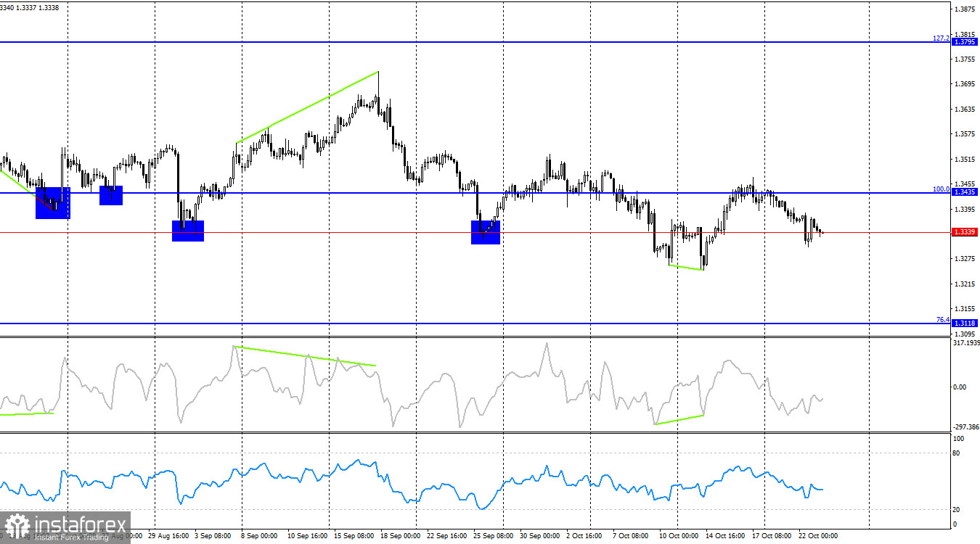Click the 1.3215 price scale value

click(x=965, y=284)
